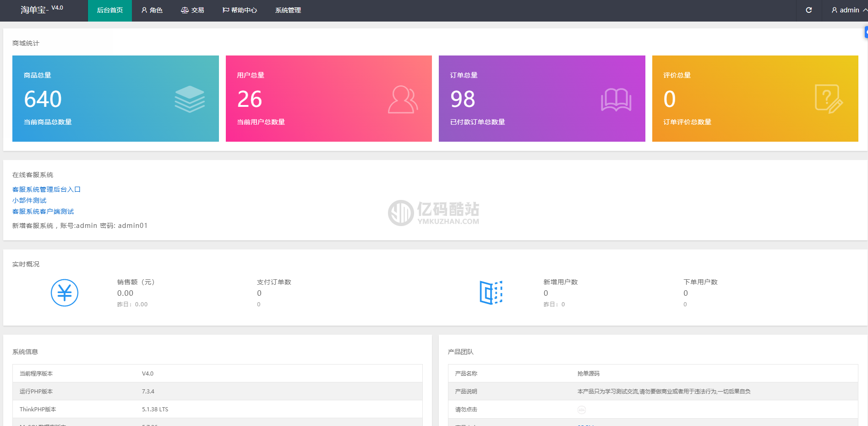Open the 交易 menu
Viewport: 868px width, 426px height.
coord(193,11)
